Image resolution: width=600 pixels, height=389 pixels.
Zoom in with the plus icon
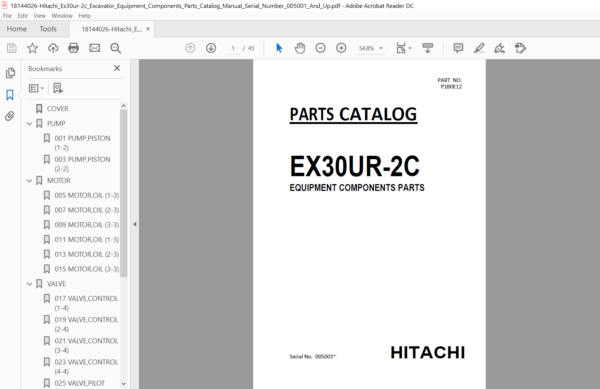coord(341,48)
